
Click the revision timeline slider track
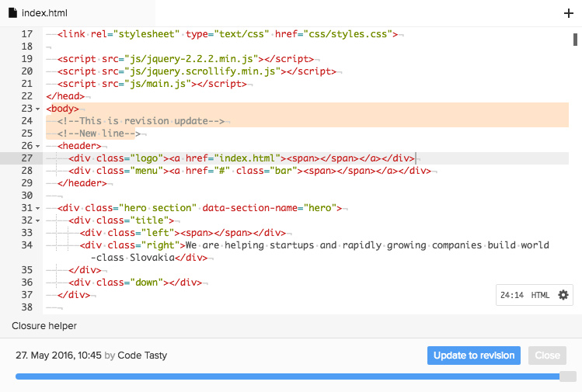[x=288, y=376]
